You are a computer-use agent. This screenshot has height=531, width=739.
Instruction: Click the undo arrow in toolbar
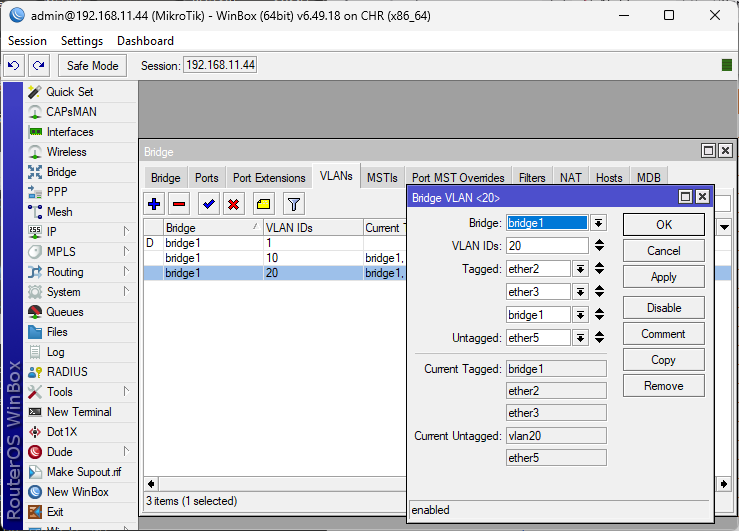(14, 65)
